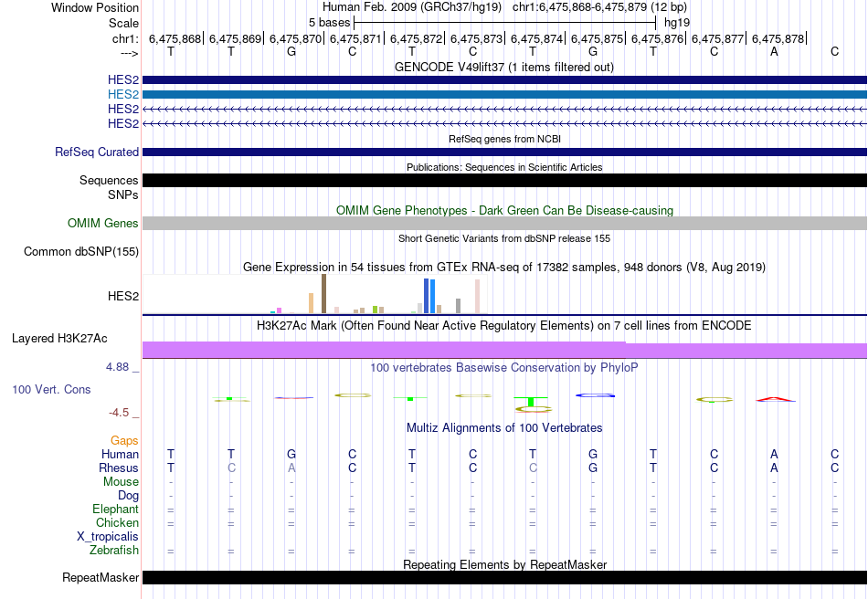The height and width of the screenshot is (599, 868).
Task: Click the 4.88 PhyloP upper value
Action: pyautogui.click(x=117, y=367)
